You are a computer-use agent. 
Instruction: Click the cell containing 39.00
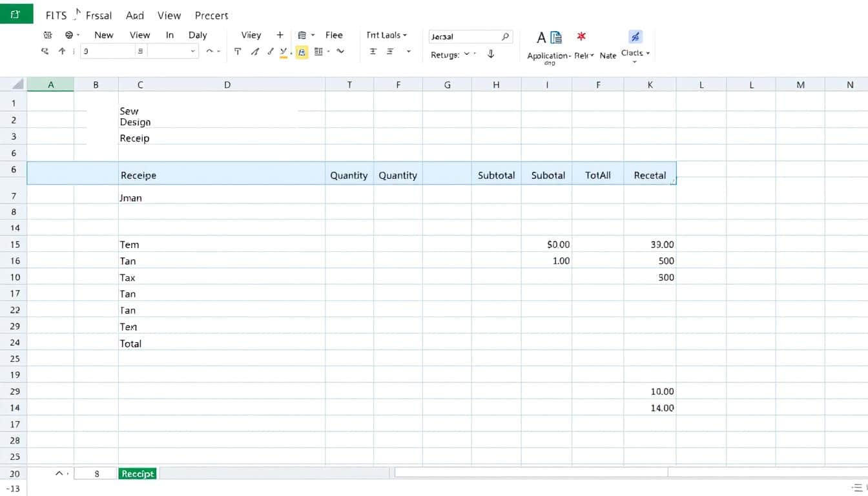pos(650,245)
